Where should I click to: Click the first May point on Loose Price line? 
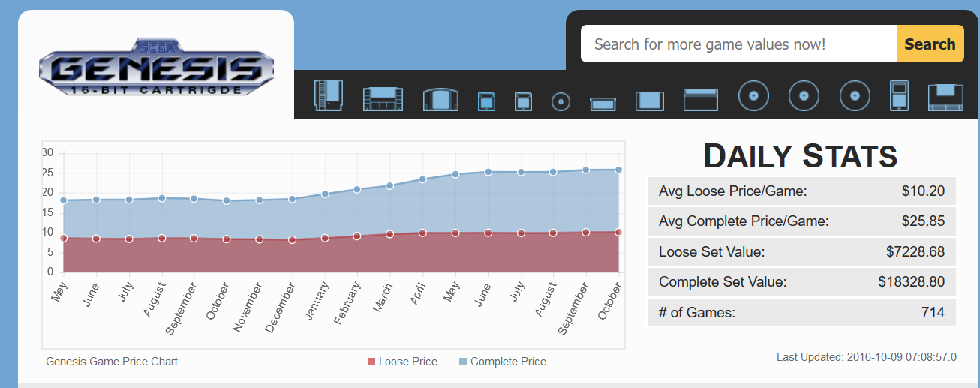coord(64,239)
